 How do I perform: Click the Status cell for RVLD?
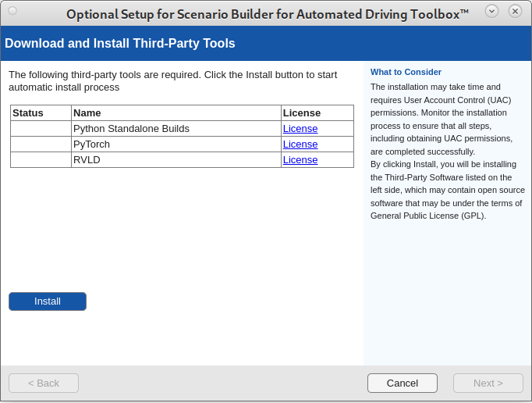(41, 160)
